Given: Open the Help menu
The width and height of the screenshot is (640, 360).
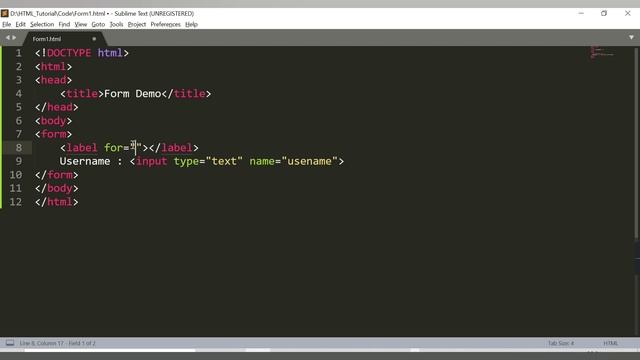Looking at the screenshot, I should [x=191, y=24].
